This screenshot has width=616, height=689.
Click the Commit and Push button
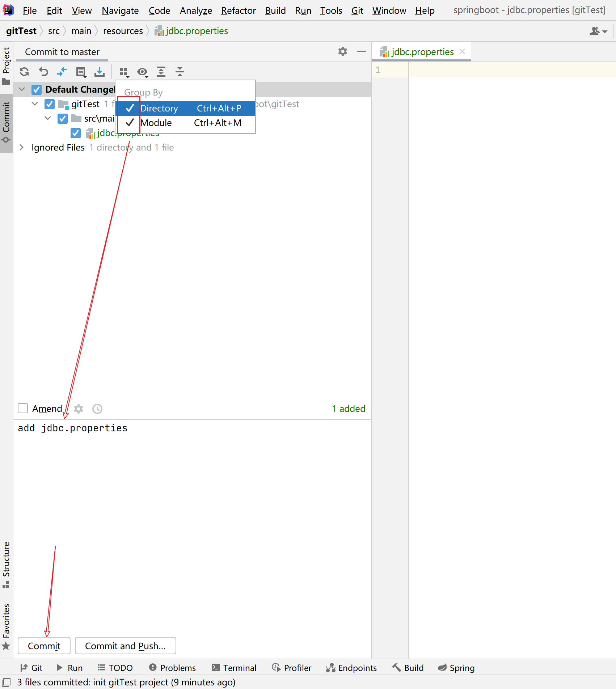tap(125, 646)
